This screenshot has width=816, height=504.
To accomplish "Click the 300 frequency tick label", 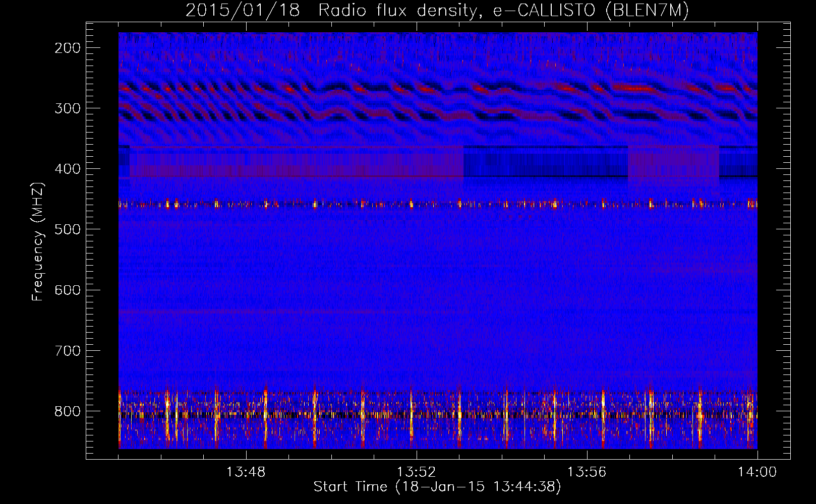I will [68, 108].
